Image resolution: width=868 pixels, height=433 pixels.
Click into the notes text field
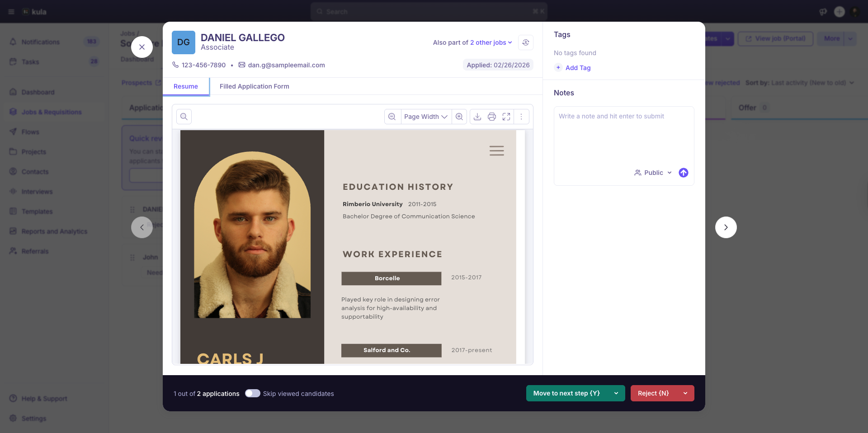pyautogui.click(x=624, y=136)
